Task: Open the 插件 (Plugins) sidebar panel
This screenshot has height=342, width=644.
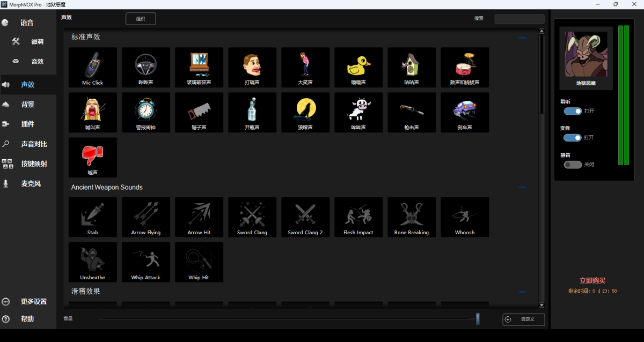Action: click(27, 124)
